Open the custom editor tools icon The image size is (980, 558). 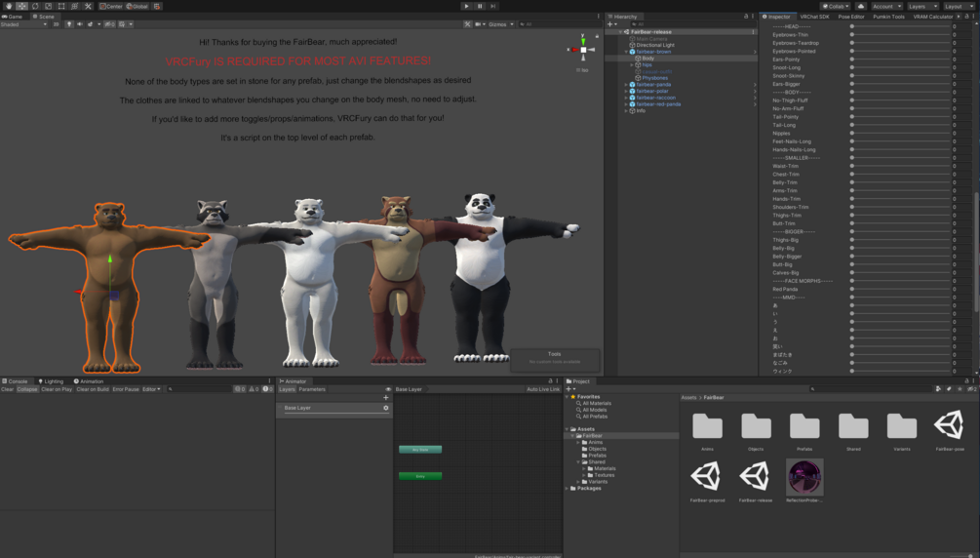88,6
